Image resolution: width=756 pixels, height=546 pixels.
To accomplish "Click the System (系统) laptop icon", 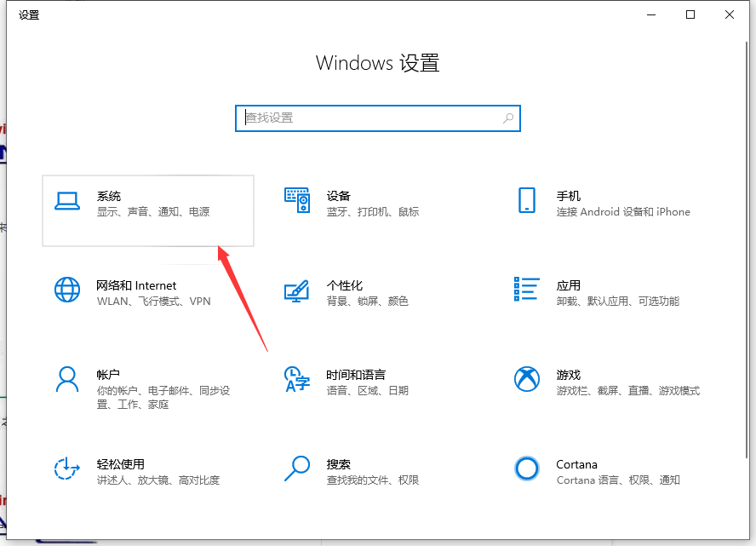I will click(67, 201).
